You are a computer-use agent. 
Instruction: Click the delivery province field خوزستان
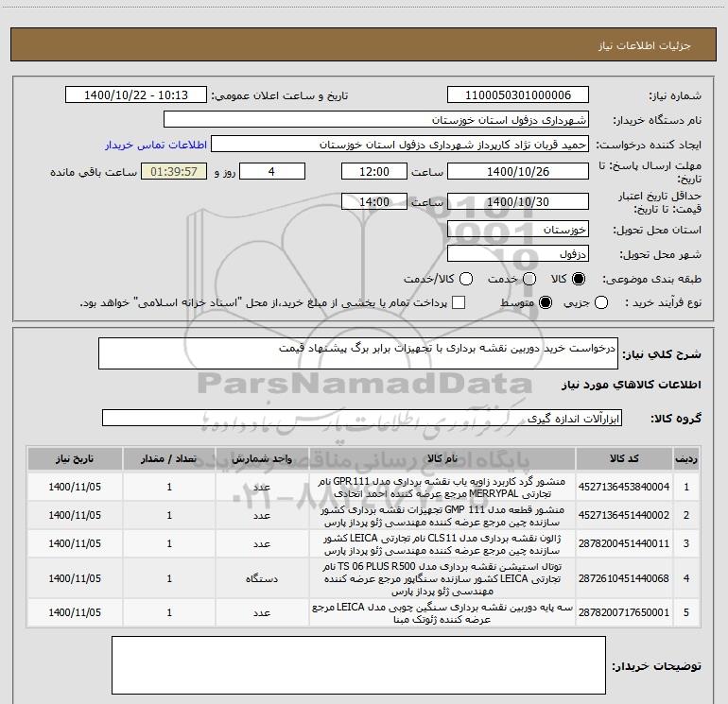tap(518, 230)
